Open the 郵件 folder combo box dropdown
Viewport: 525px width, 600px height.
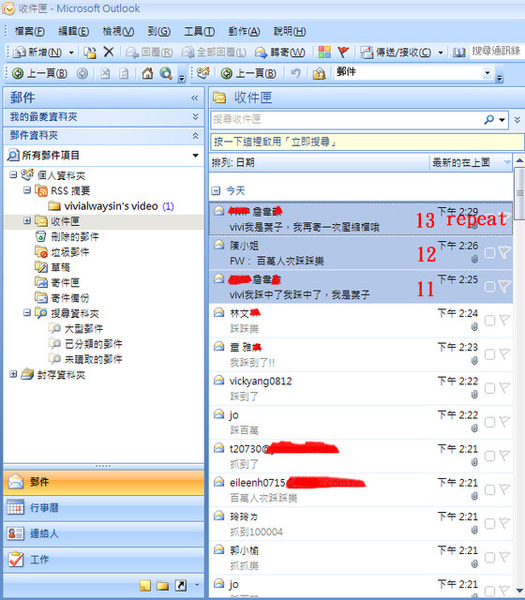tap(487, 72)
